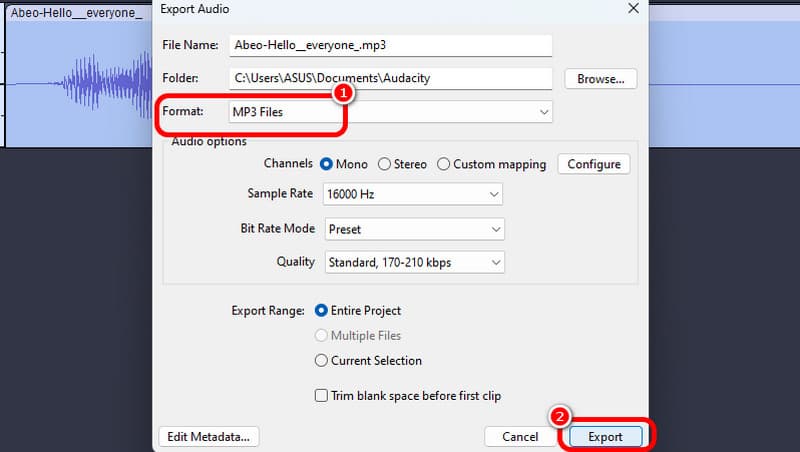Select Current Selection export range
This screenshot has height=452, width=800.
tap(322, 360)
